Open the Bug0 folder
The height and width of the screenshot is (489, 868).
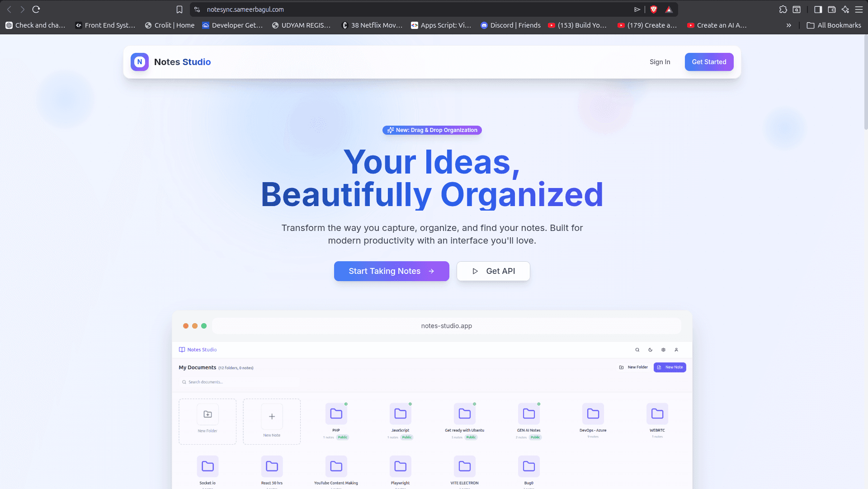[x=528, y=466]
